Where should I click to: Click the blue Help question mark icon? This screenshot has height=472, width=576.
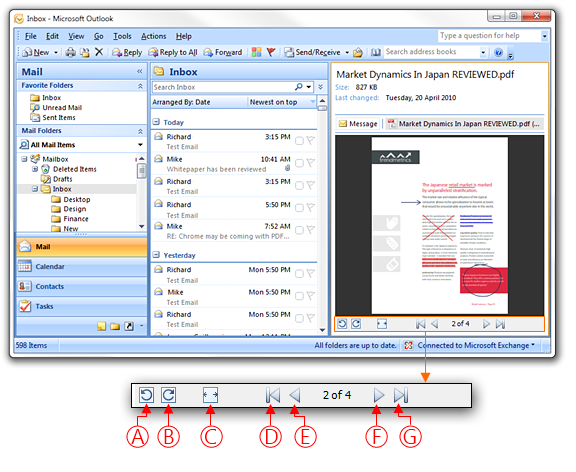[498, 53]
